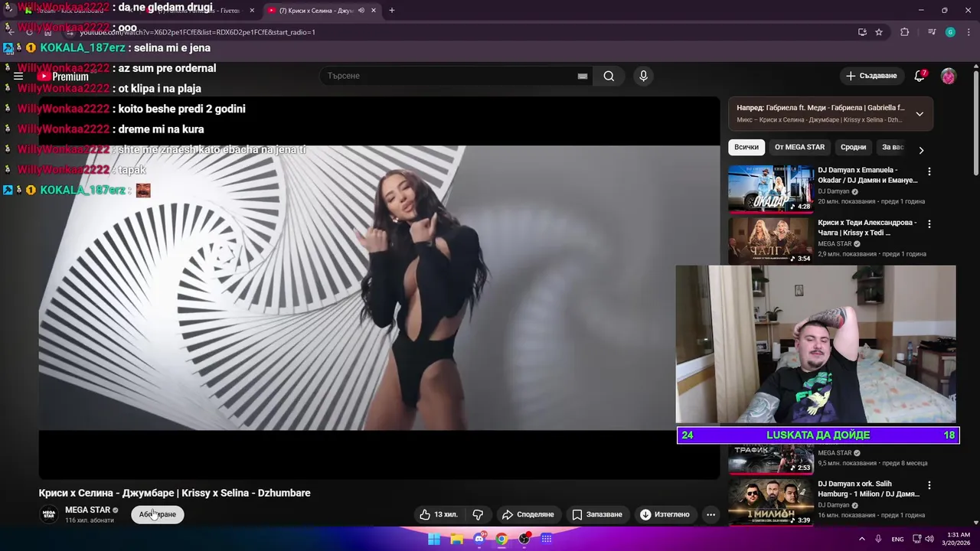The width and height of the screenshot is (980, 551).
Task: Click the search magnifier button
Action: pos(609,76)
